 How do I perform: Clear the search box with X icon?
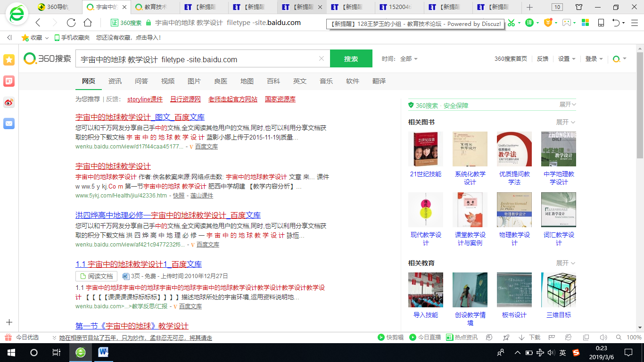(x=322, y=59)
